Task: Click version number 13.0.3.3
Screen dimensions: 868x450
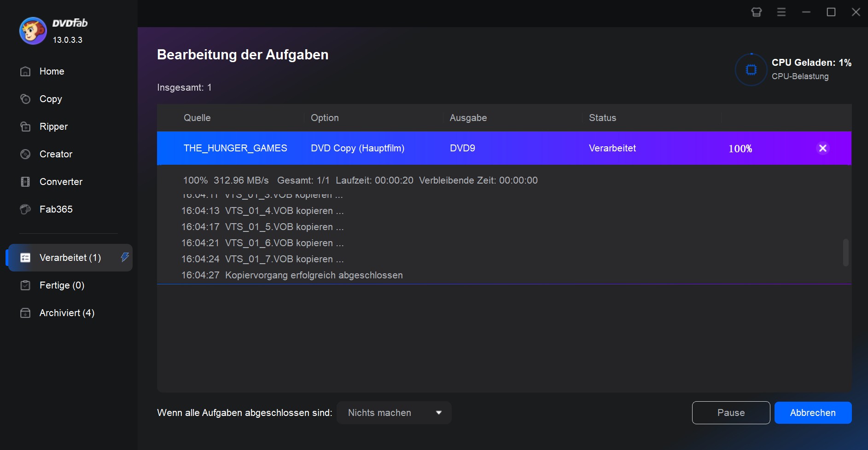Action: (x=68, y=40)
